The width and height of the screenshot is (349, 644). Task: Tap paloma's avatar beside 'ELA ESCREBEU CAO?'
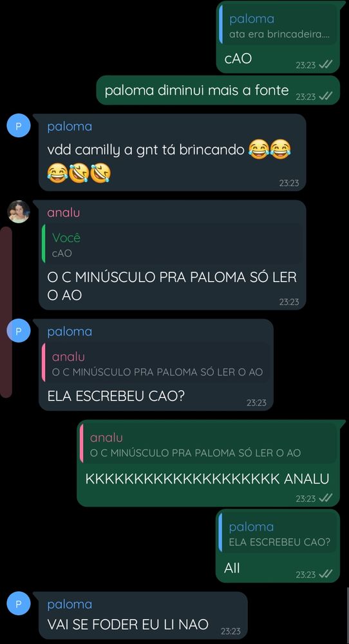click(19, 330)
